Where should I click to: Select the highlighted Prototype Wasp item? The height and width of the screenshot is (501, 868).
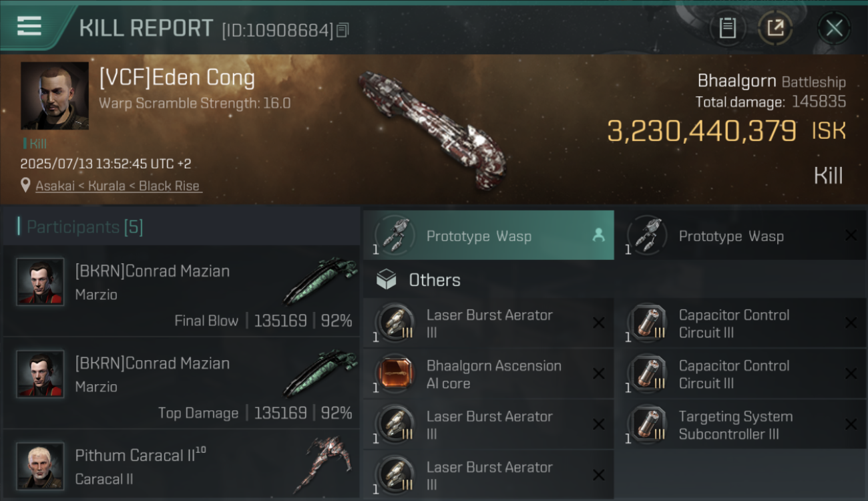coord(489,235)
